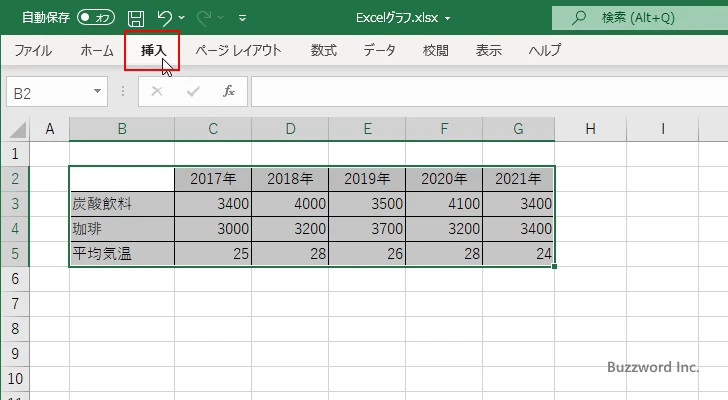Open the Excelグラフ.xlsx file name dropdown
The image size is (728, 400).
coord(448,19)
